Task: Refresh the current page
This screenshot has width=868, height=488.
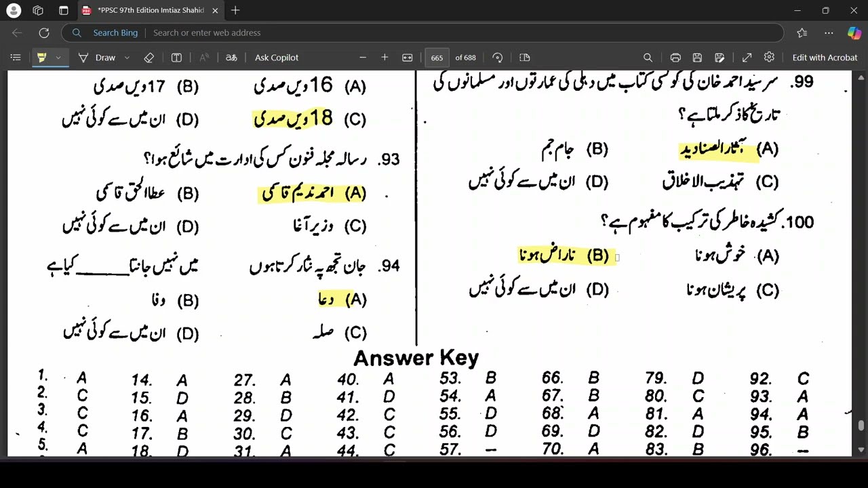Action: click(44, 33)
